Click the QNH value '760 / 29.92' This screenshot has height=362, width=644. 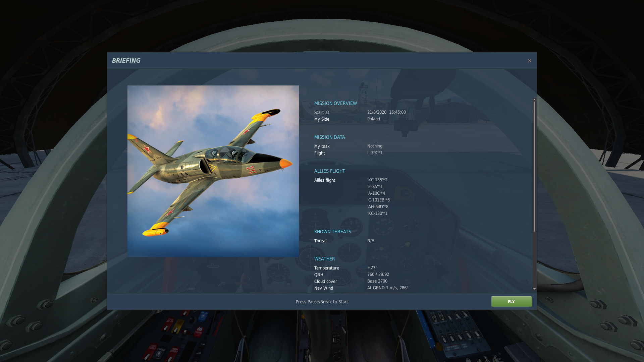click(x=378, y=275)
